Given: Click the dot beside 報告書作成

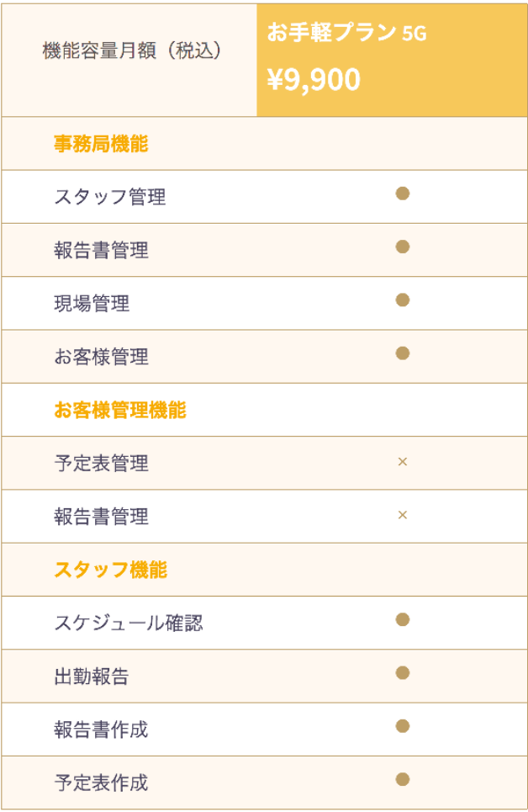Looking at the screenshot, I should (x=402, y=726).
